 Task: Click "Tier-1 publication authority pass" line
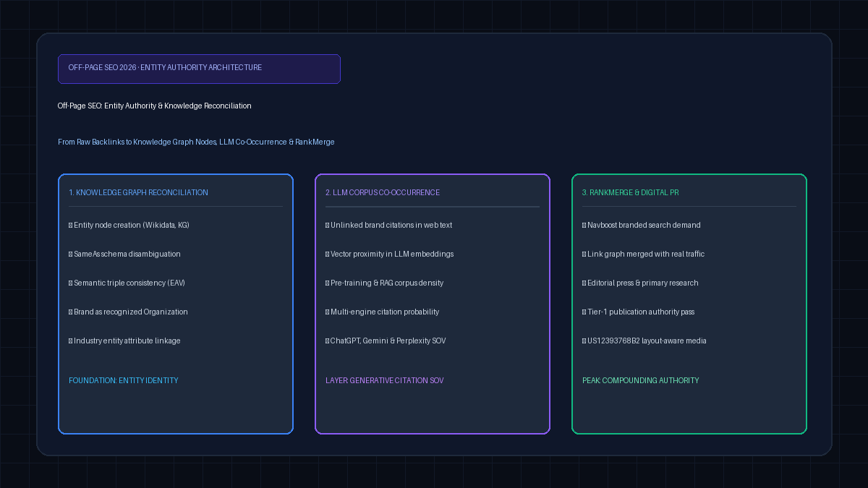(x=639, y=312)
